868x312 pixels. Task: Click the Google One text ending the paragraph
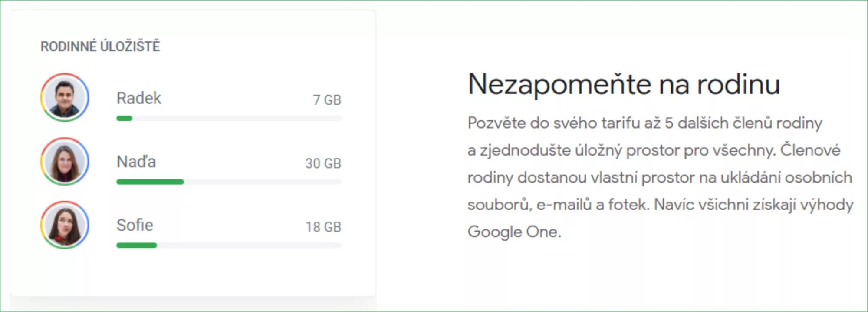[514, 232]
